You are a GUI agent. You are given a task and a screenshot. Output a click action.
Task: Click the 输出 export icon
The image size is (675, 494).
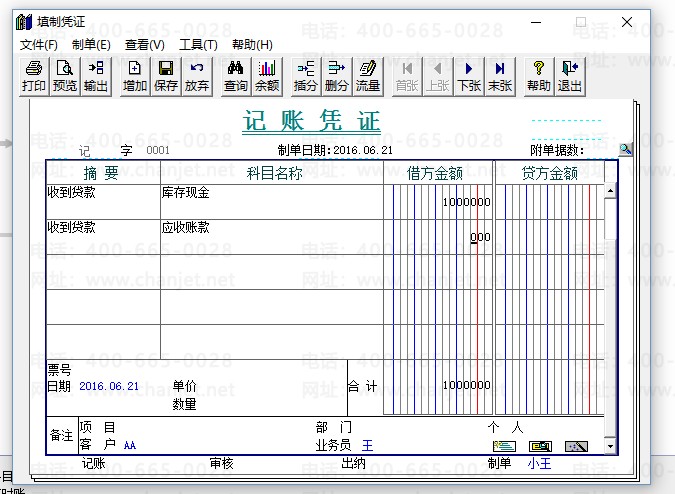pyautogui.click(x=96, y=76)
